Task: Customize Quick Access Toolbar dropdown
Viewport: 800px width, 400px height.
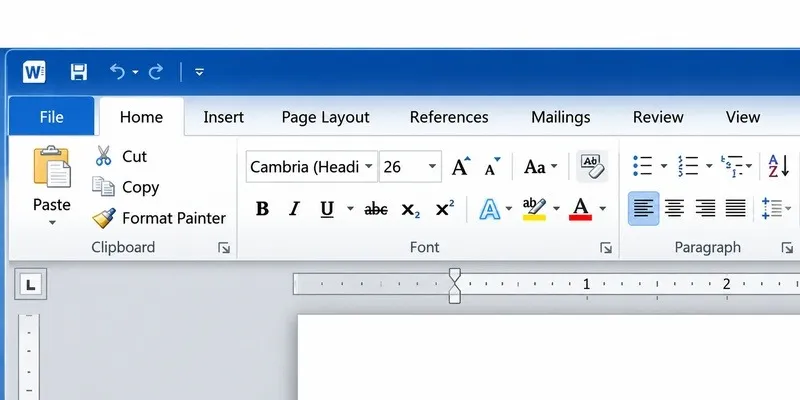Action: pos(199,72)
